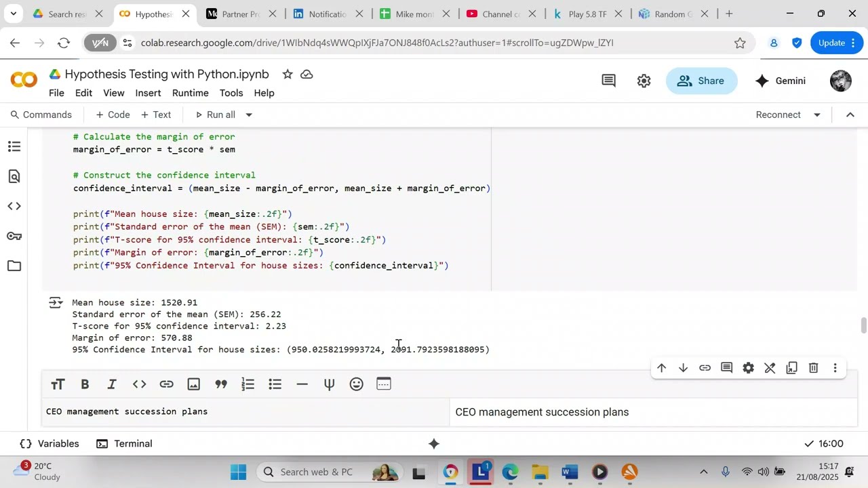Open the Insert menu
Image resolution: width=868 pixels, height=488 pixels.
pyautogui.click(x=148, y=93)
